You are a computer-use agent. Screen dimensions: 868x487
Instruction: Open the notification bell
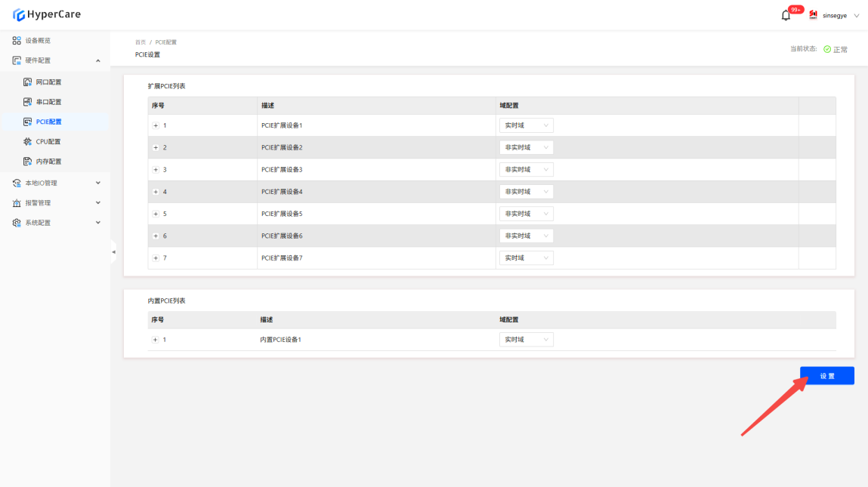(786, 16)
